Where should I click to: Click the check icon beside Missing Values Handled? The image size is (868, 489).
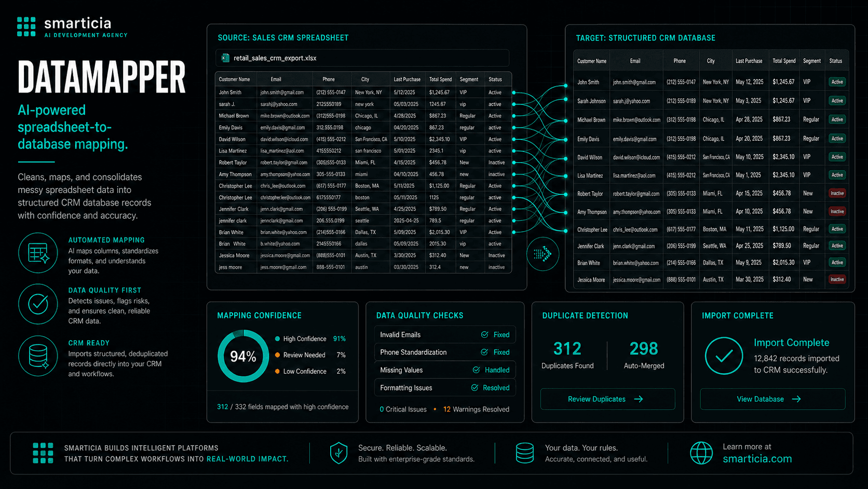(x=476, y=370)
